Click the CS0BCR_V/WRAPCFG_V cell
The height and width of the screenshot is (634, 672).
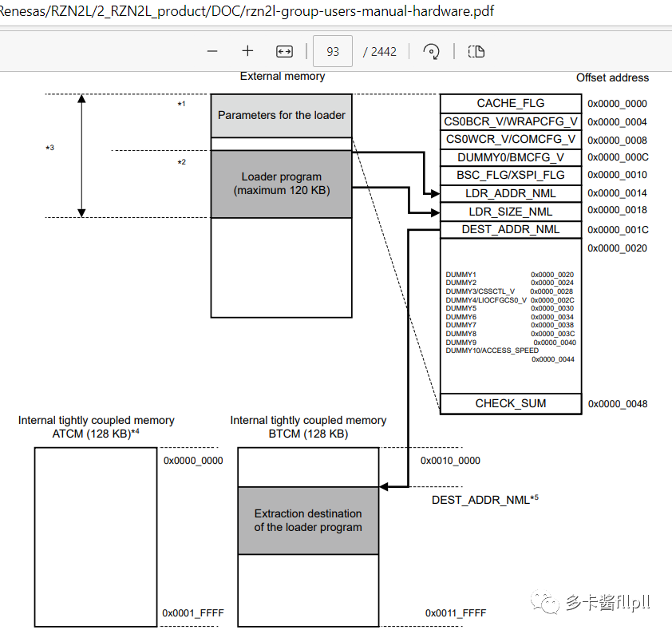pos(511,121)
